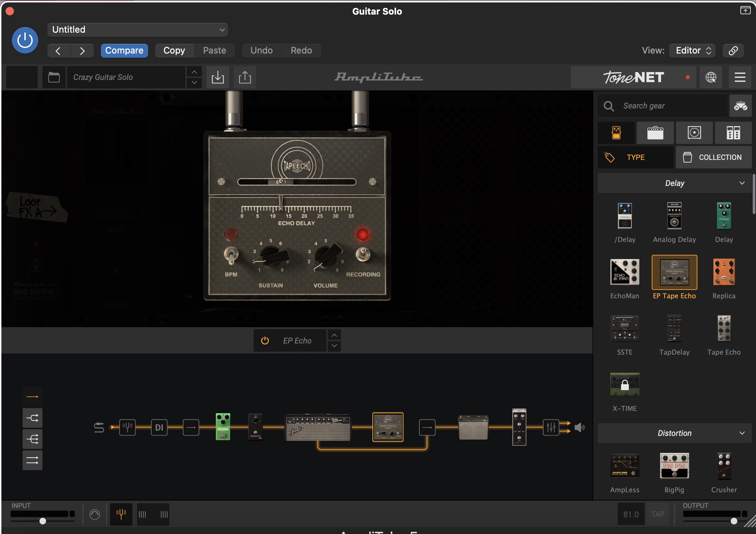Image resolution: width=756 pixels, height=534 pixels.
Task: Select the amplifier gear category tab
Action: point(655,133)
